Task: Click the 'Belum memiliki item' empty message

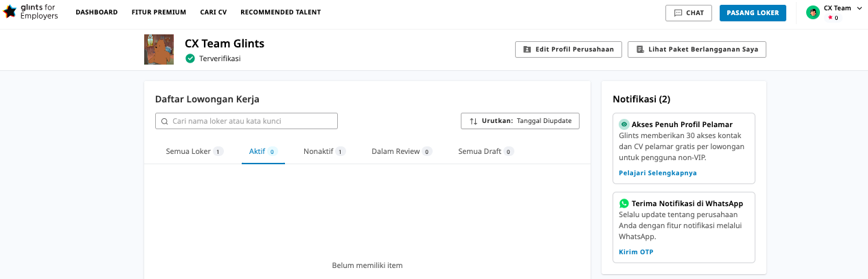Action: [367, 265]
